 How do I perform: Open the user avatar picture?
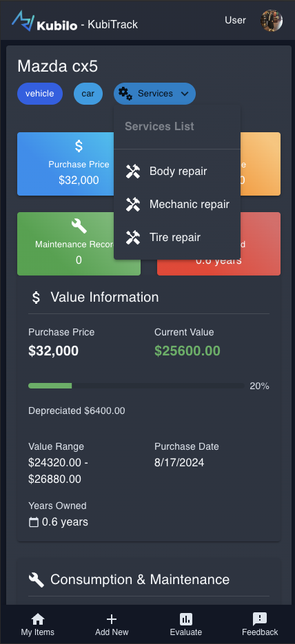(272, 21)
